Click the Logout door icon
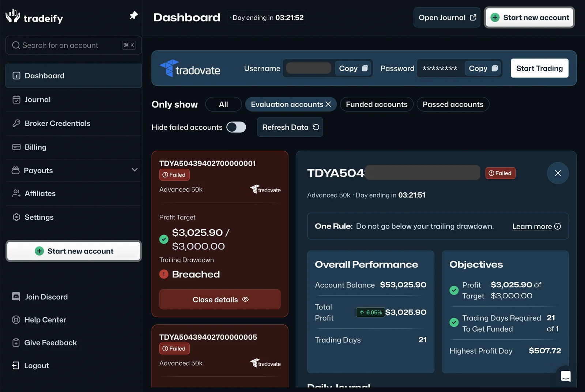 pyautogui.click(x=16, y=366)
